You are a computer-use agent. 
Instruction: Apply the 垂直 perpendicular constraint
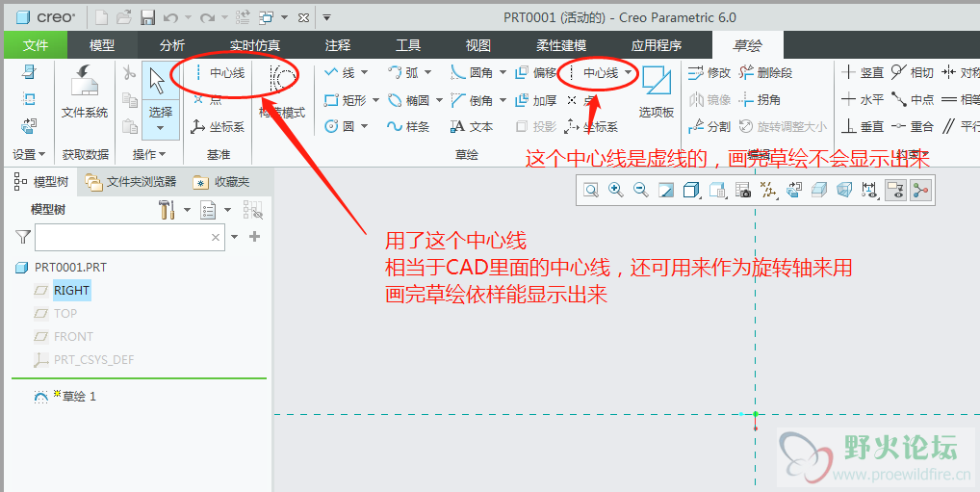coord(863,127)
